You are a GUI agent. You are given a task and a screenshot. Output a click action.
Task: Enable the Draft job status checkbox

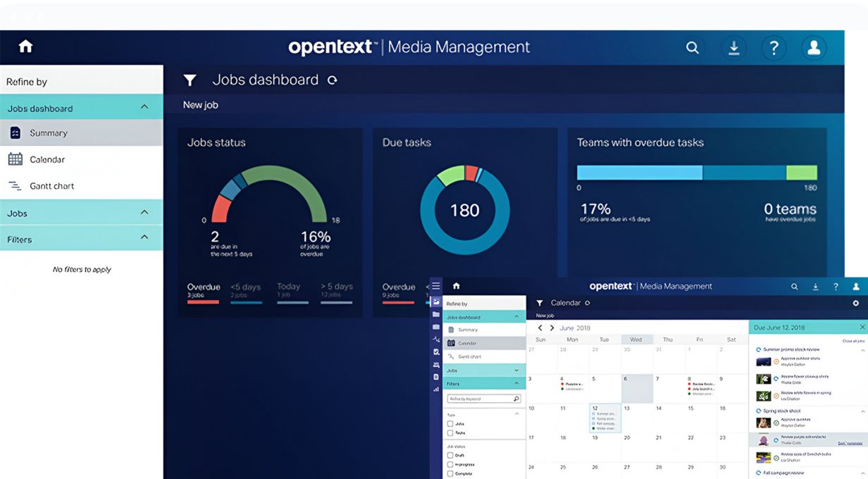point(450,455)
